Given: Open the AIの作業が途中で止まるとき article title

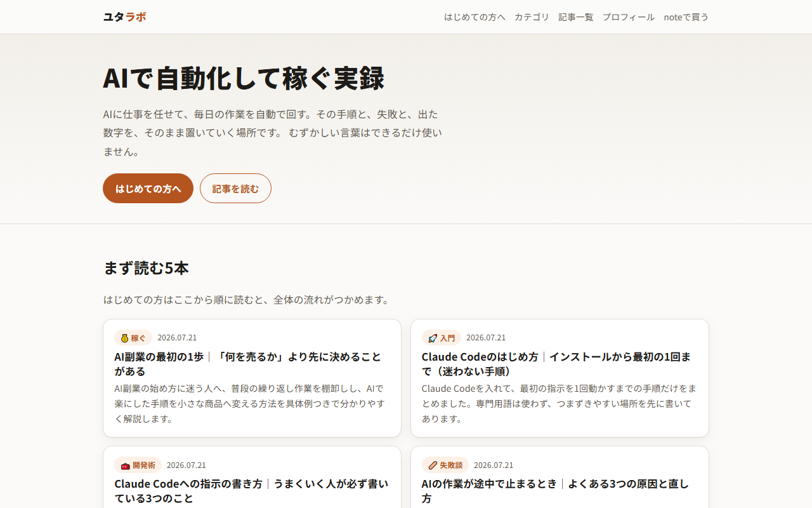Looking at the screenshot, I should point(555,491).
